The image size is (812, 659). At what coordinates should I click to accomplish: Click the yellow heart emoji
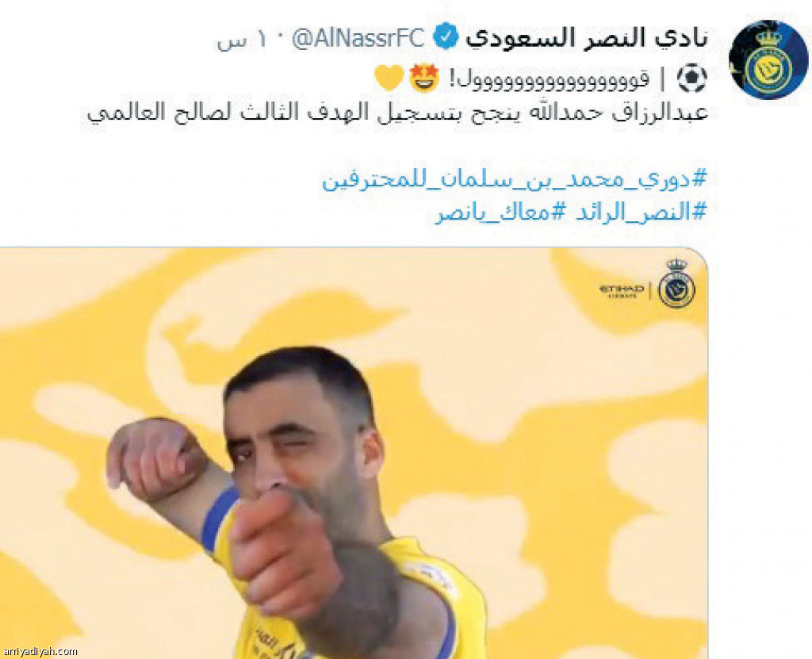389,79
